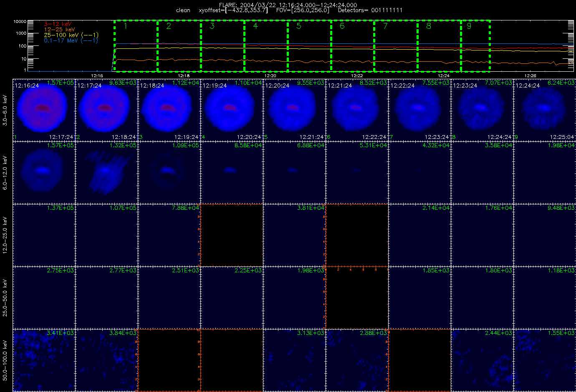Click the peak value 1.37E+05
576x392 pixels.
coord(61,208)
